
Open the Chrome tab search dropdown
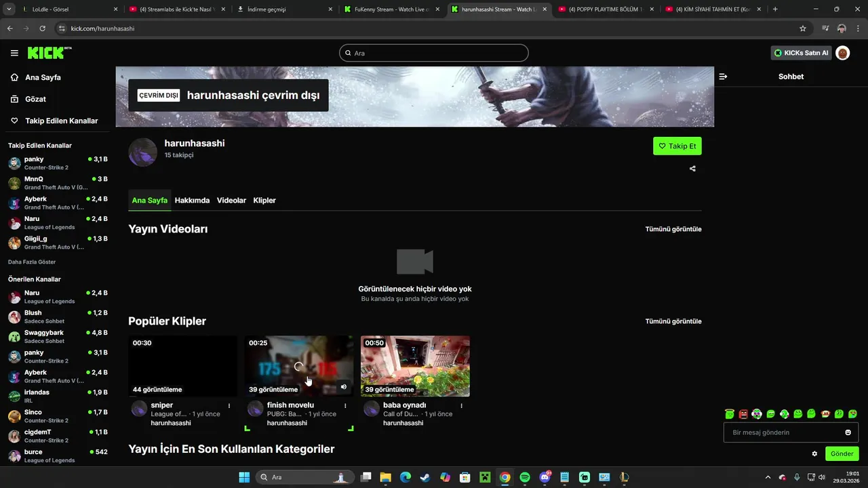click(x=9, y=9)
